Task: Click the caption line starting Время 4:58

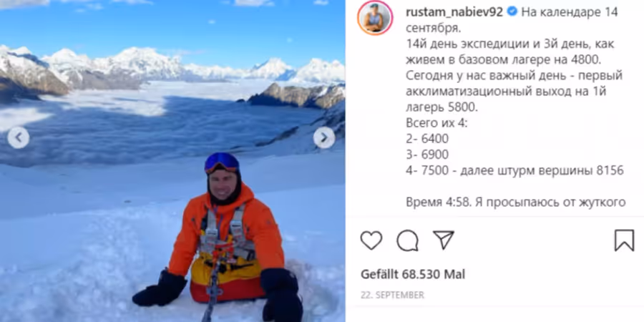Action: click(515, 202)
